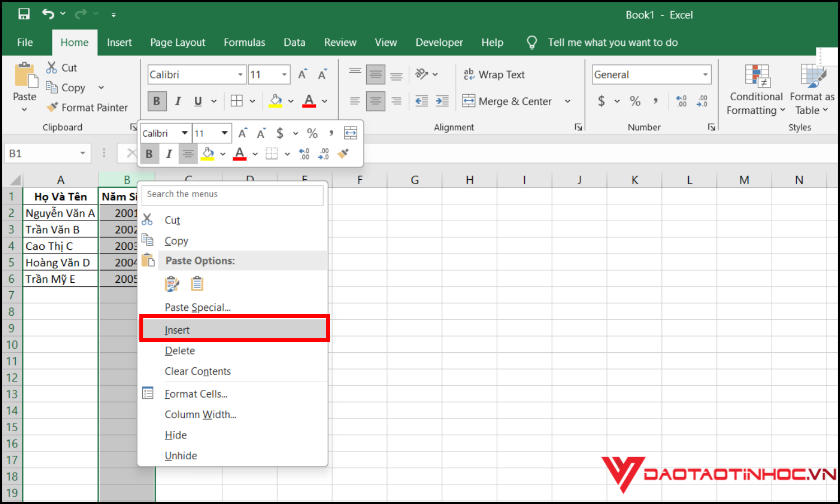The height and width of the screenshot is (504, 840).
Task: Choose Format Cells from the context menu
Action: click(x=196, y=393)
